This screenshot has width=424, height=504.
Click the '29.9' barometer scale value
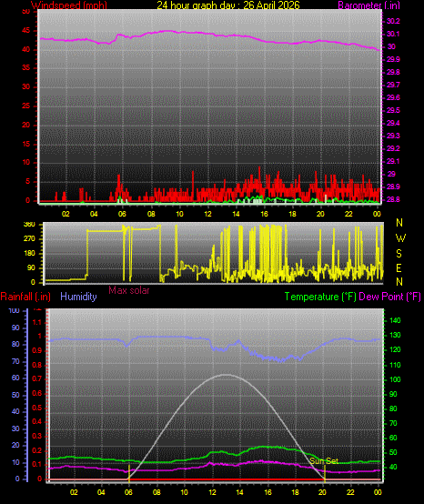pos(393,59)
